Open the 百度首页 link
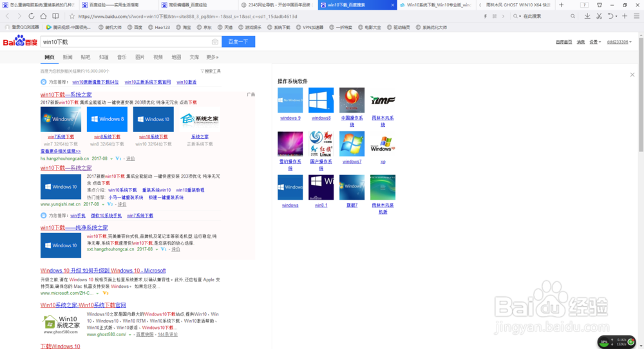Screen dimensions: 644x349 (563, 42)
